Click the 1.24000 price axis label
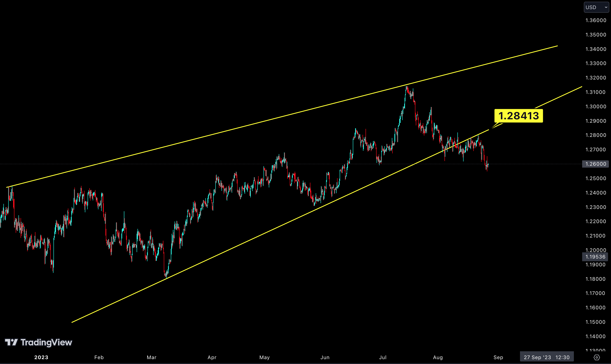The width and height of the screenshot is (611, 364). [x=596, y=193]
